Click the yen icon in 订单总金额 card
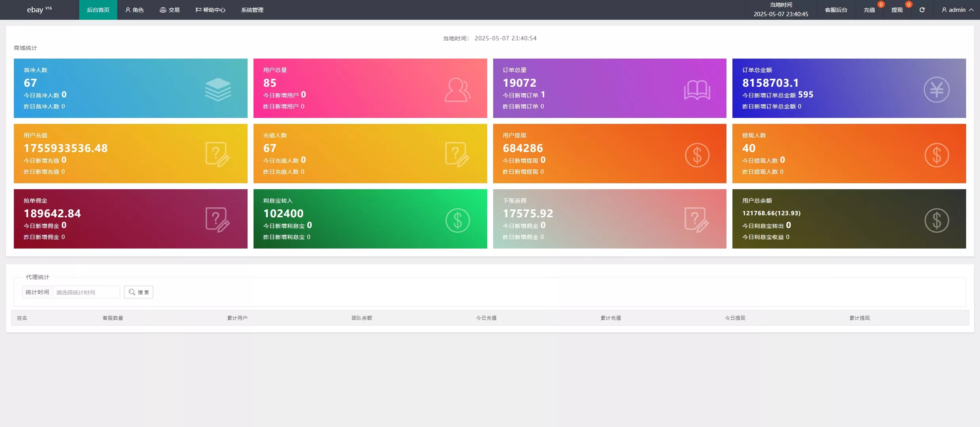The width and height of the screenshot is (980, 427). [936, 90]
